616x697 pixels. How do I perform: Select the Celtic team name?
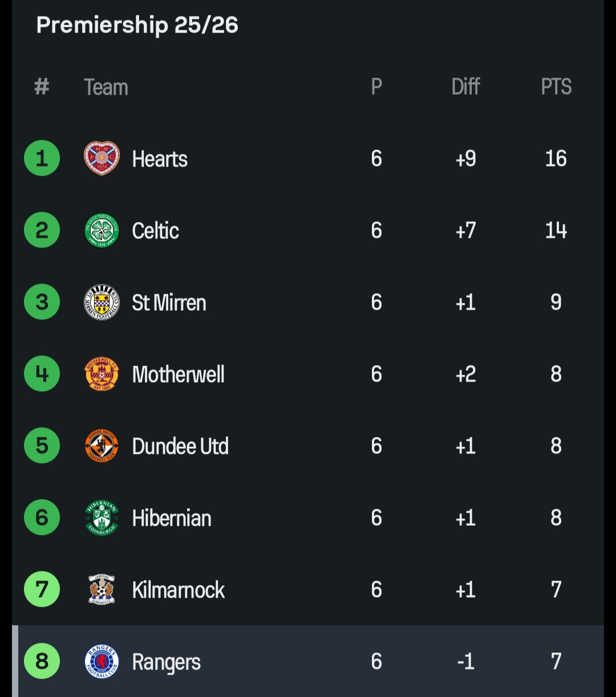[x=156, y=231]
